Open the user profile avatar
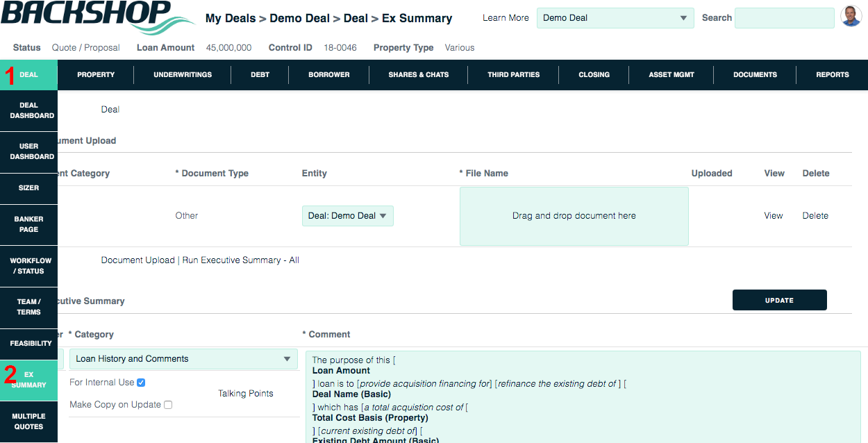 coord(851,16)
